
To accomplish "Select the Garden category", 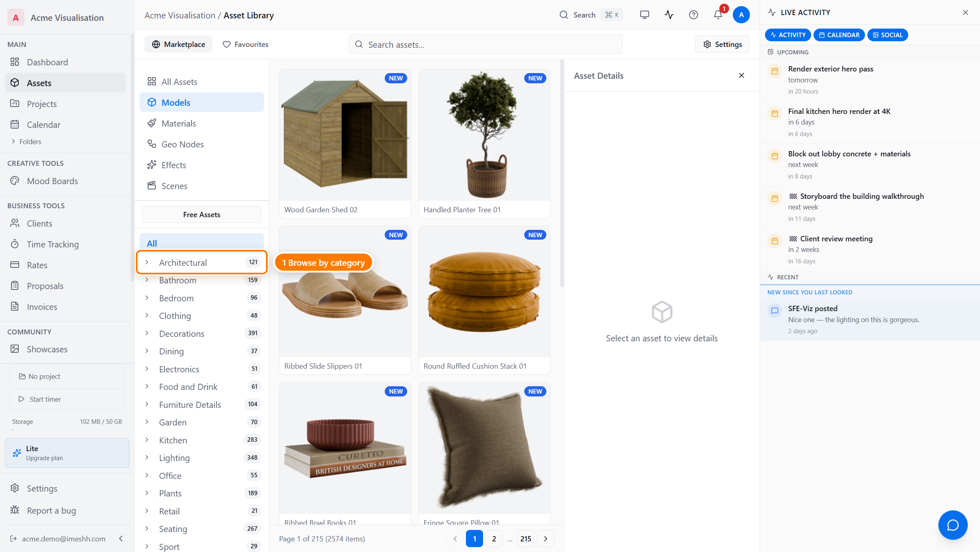I will pyautogui.click(x=202, y=422).
